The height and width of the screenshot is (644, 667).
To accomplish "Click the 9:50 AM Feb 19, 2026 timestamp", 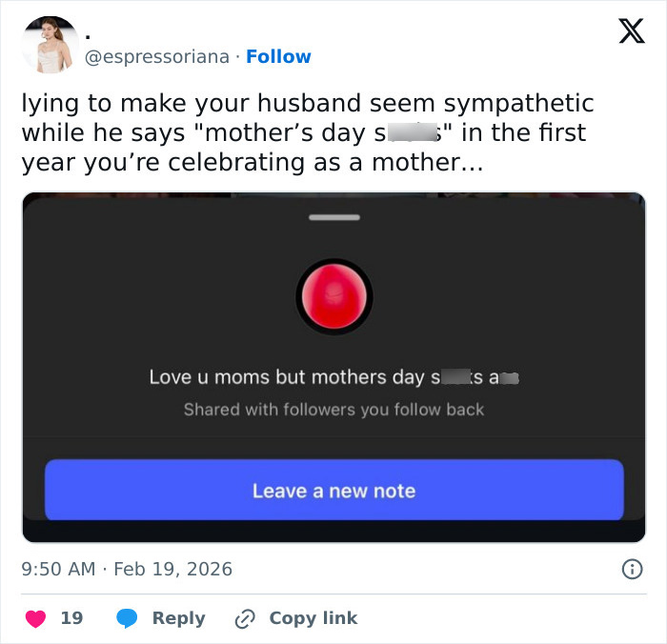I will click(127, 569).
